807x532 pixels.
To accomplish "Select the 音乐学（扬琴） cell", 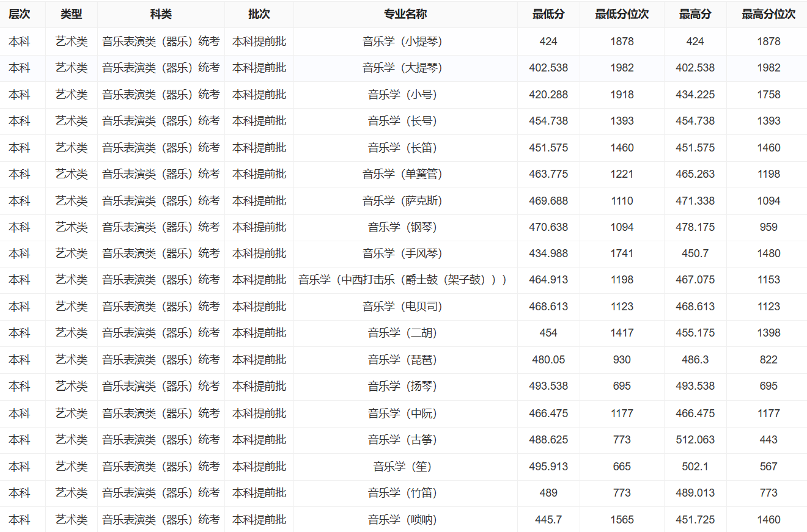I will pos(405,386).
